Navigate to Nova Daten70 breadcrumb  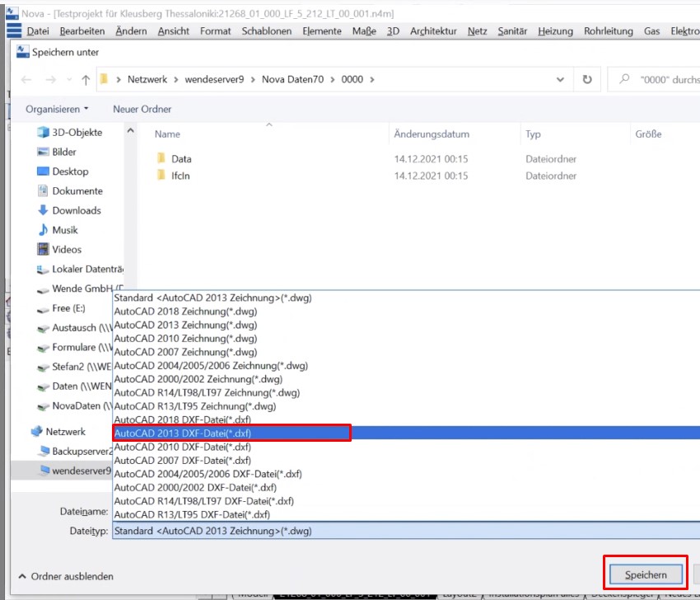pos(292,79)
